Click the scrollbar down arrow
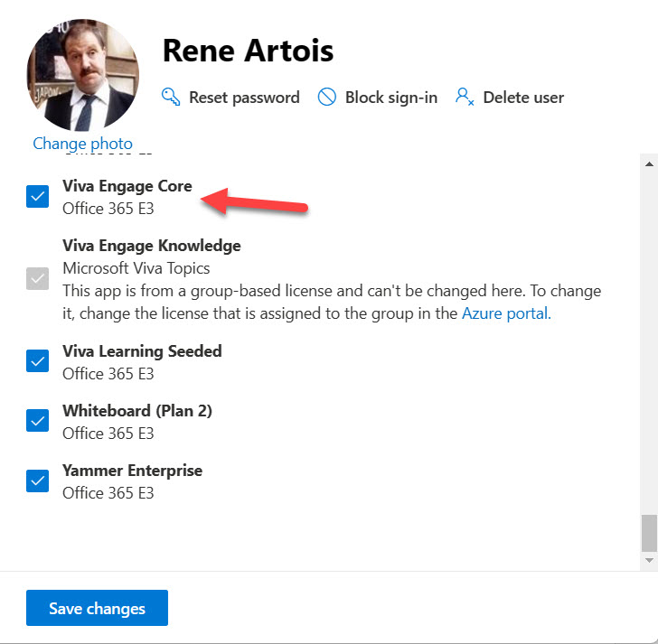Viewport: 658px width, 644px height. coord(649,560)
